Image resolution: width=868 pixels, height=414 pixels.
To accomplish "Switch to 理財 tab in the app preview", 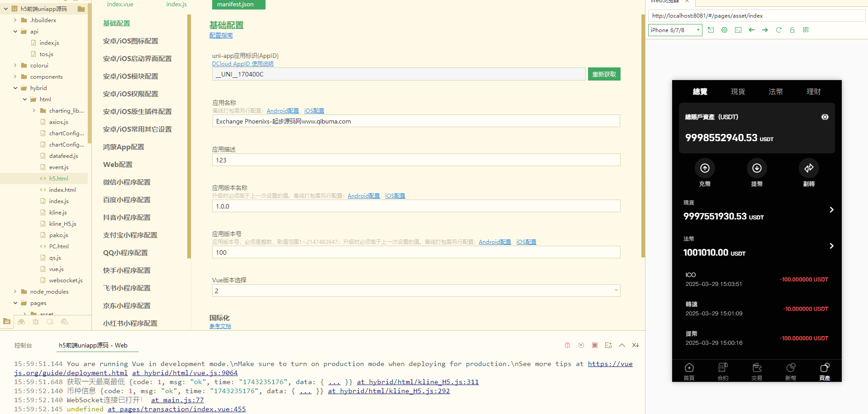I will pyautogui.click(x=814, y=91).
